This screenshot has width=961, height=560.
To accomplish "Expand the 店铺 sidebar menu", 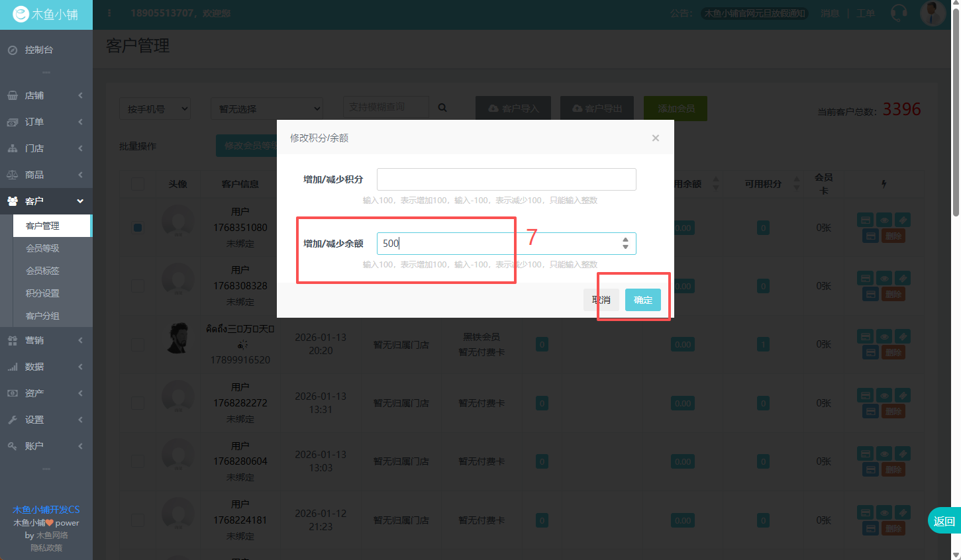I will (x=45, y=95).
